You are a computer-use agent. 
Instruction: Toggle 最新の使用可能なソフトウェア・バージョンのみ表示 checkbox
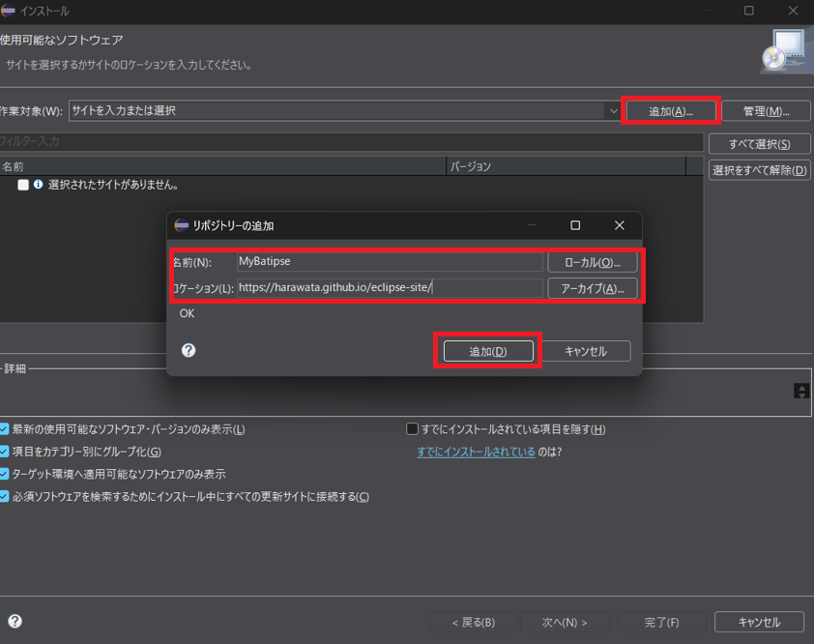point(5,429)
